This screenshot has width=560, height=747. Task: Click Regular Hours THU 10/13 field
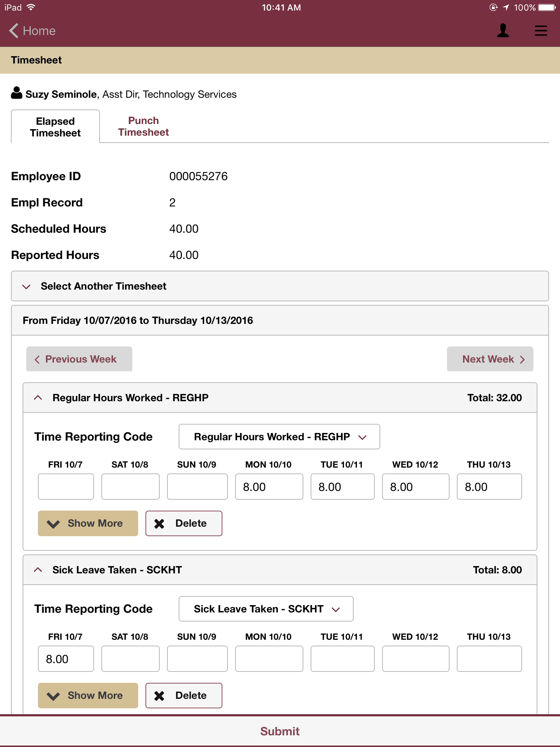489,487
